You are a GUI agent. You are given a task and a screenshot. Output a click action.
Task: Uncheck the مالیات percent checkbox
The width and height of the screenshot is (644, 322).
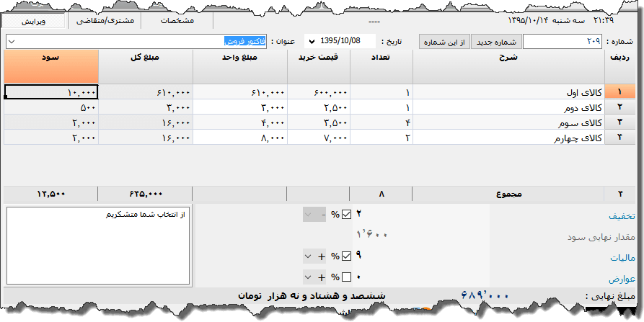point(347,256)
